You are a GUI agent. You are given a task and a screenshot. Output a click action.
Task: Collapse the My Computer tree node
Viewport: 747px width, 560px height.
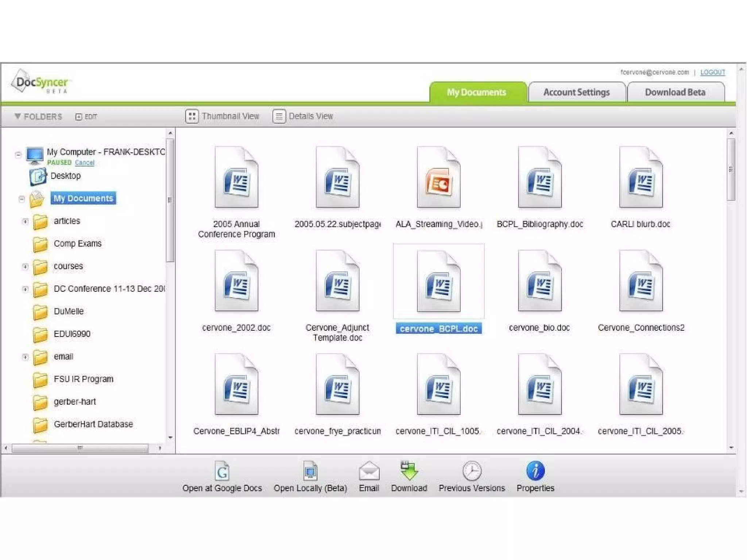18,155
